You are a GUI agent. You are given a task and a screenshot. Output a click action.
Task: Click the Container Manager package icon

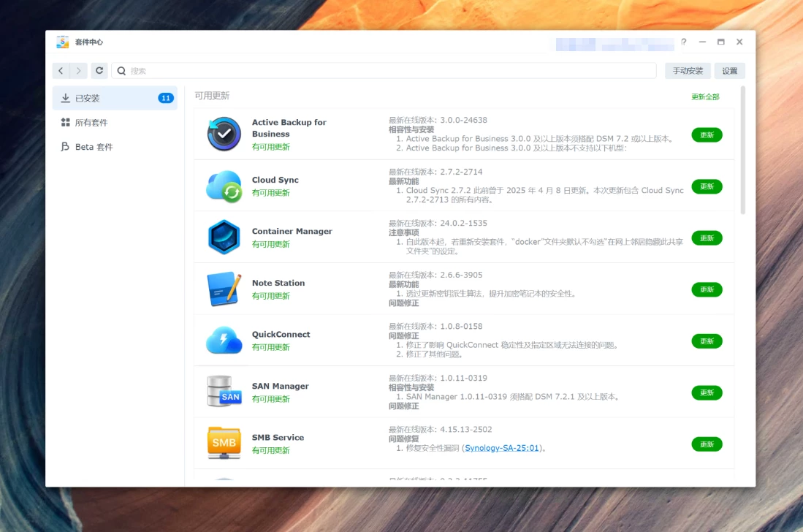click(224, 237)
